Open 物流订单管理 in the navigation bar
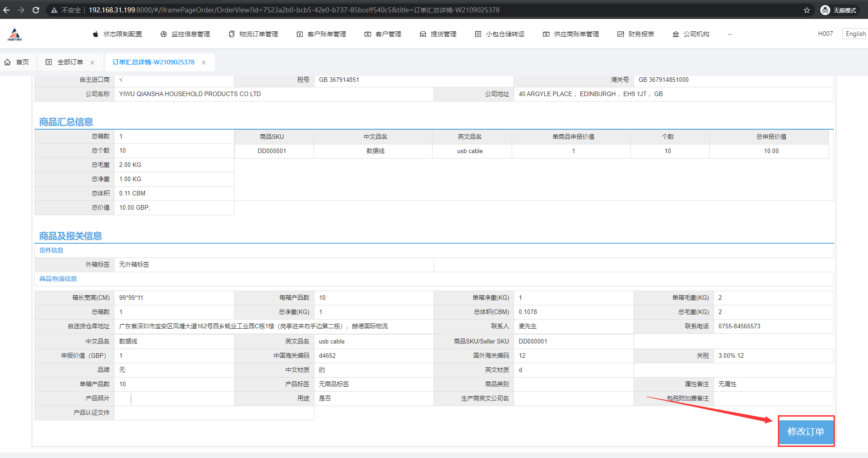Screen dimensions: 868x458 point(253,34)
